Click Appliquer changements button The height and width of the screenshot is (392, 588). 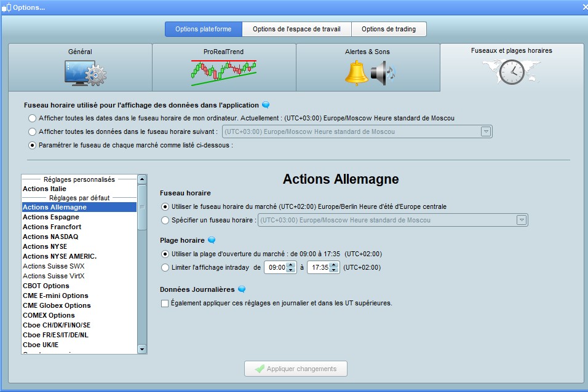point(296,369)
